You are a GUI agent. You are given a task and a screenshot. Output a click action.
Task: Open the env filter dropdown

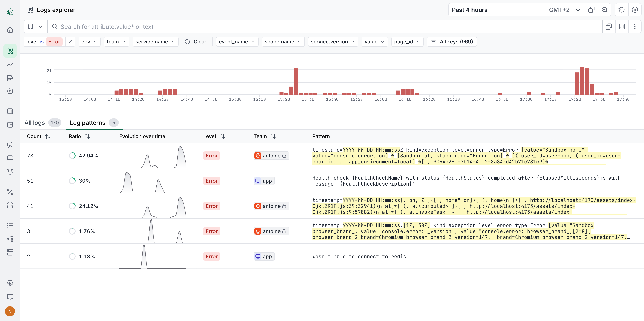pos(89,42)
